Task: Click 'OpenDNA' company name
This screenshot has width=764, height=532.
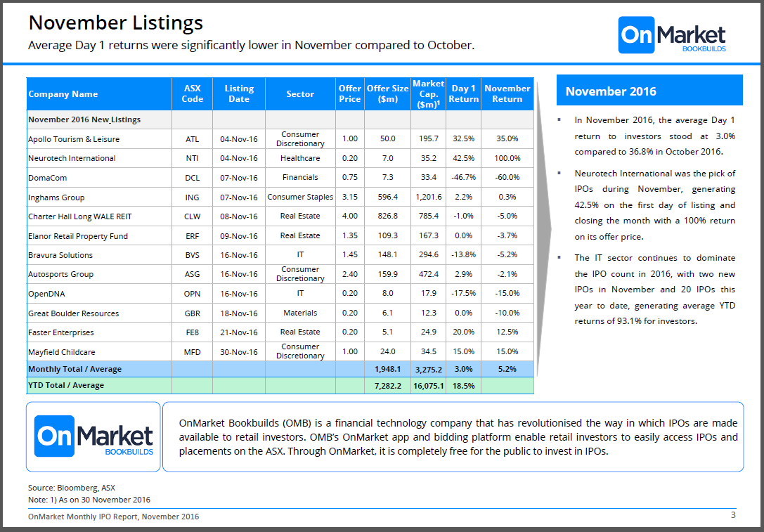Action: coord(47,294)
